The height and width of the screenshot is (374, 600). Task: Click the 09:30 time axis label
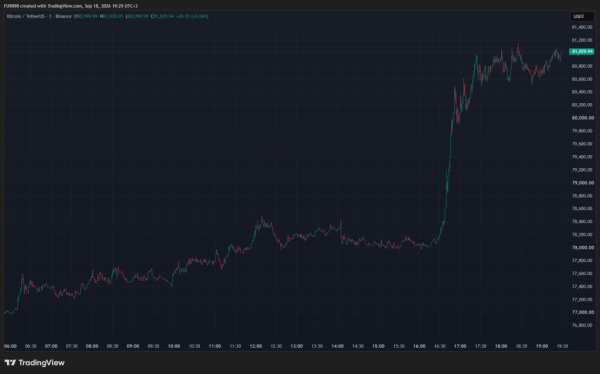pos(153,346)
